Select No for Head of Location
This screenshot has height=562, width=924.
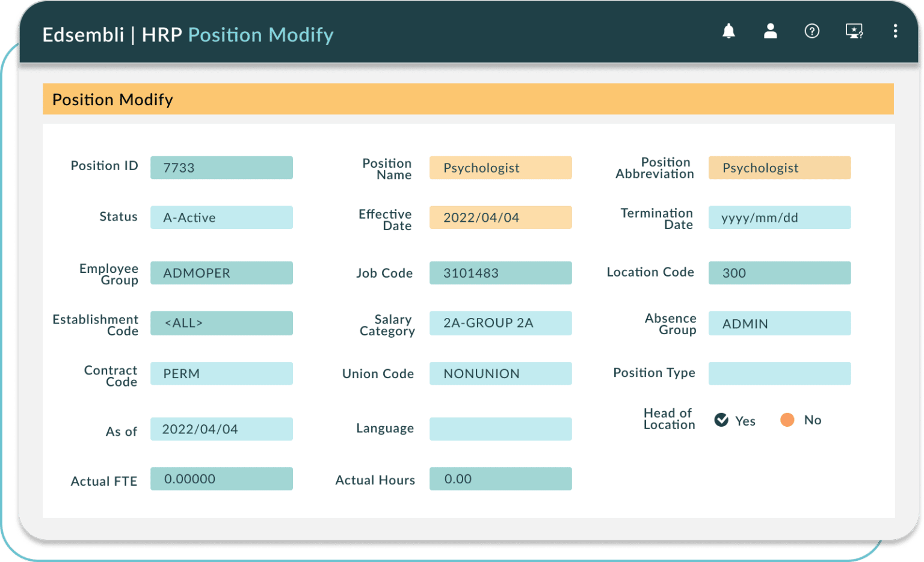(787, 420)
